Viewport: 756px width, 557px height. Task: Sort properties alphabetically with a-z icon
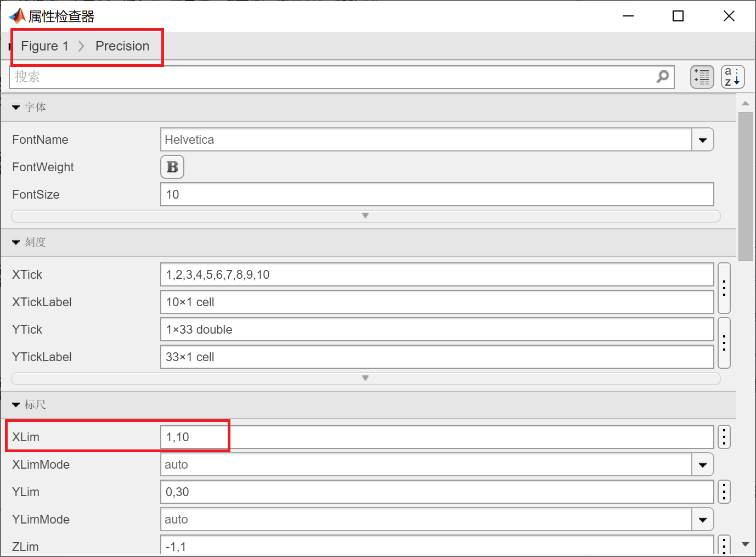click(732, 77)
